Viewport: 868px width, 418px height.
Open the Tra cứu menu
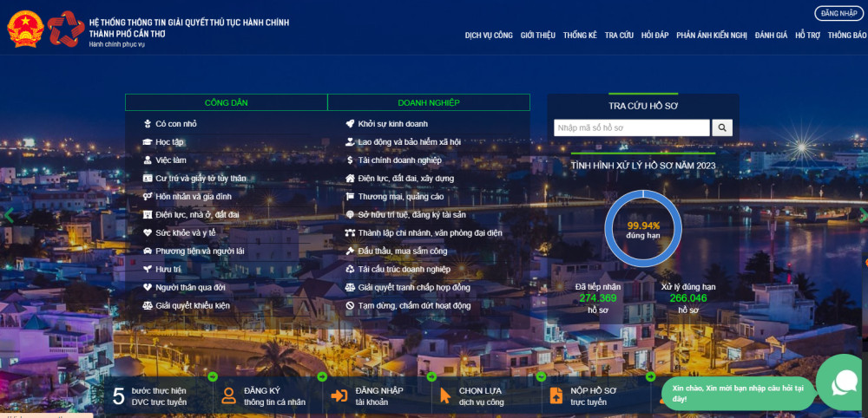[x=619, y=36]
